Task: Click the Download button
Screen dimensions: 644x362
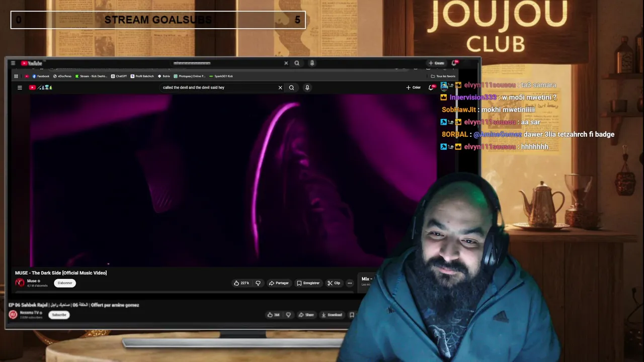Action: click(x=332, y=315)
